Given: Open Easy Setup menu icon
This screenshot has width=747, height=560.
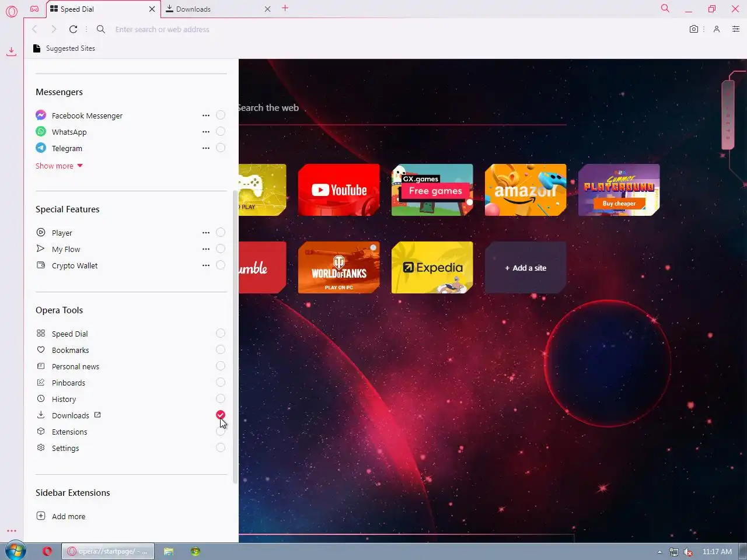Looking at the screenshot, I should click(736, 29).
